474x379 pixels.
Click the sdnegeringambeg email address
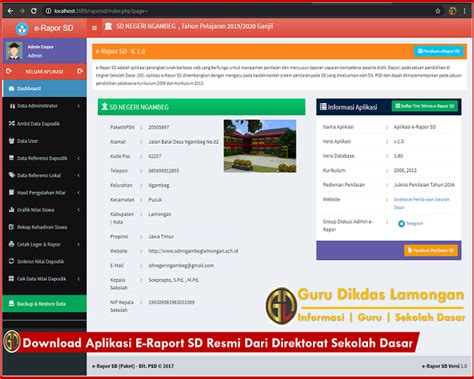181,266
